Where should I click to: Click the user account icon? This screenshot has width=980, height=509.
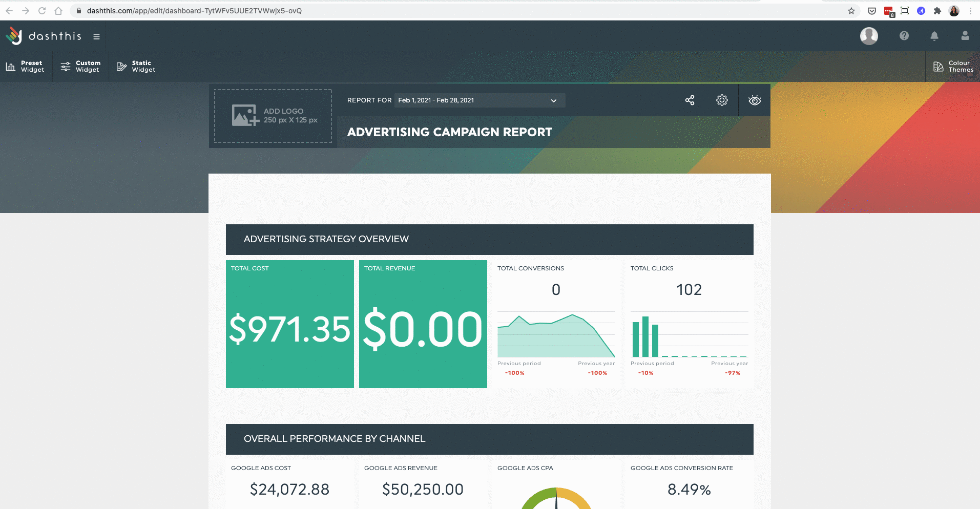tap(965, 36)
